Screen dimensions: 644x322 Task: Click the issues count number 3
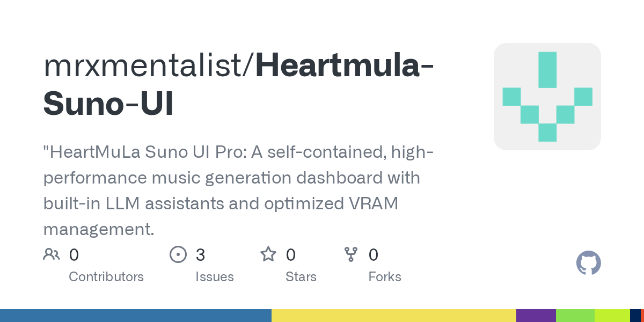coord(200,255)
